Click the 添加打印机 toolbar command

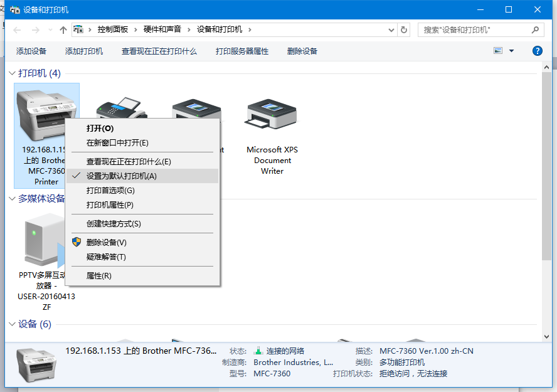83,51
